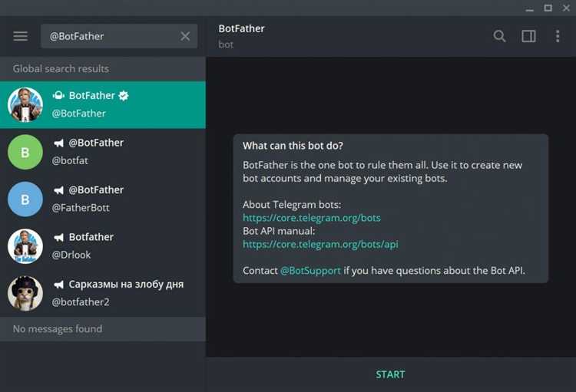The height and width of the screenshot is (392, 576).
Task: Toggle the right sidebar panel icon
Action: pyautogui.click(x=528, y=36)
